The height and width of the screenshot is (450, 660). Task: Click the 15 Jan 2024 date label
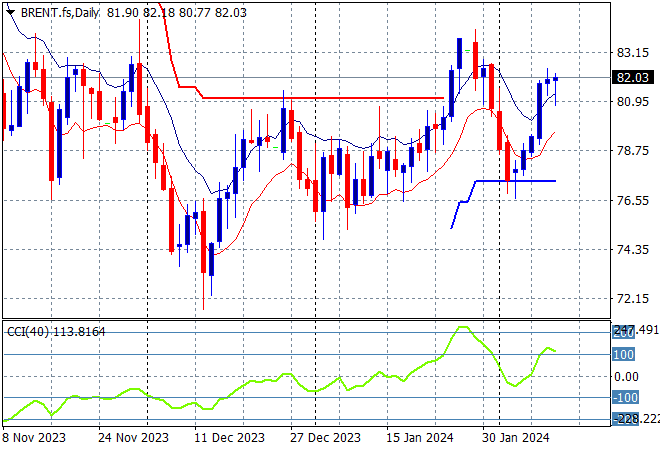coord(420,438)
